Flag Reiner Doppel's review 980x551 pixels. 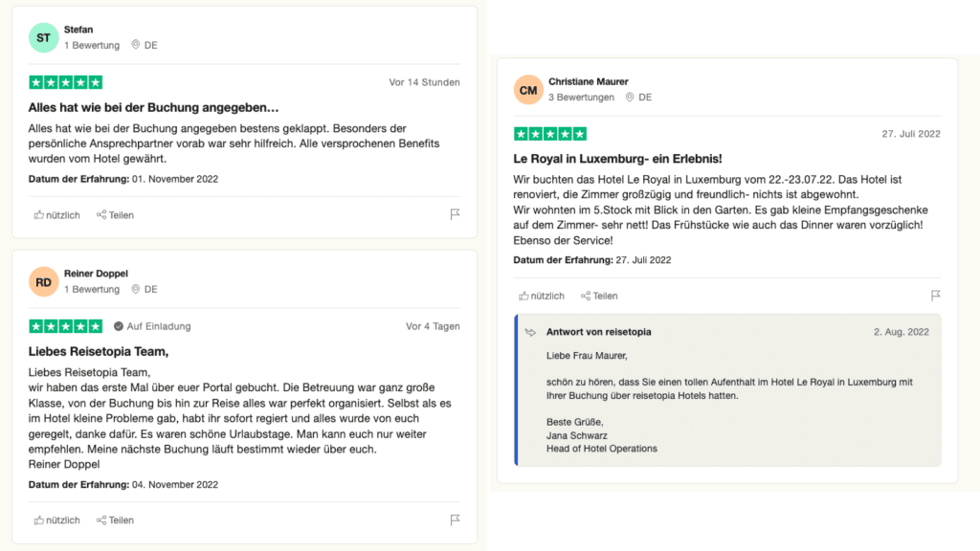coord(456,520)
